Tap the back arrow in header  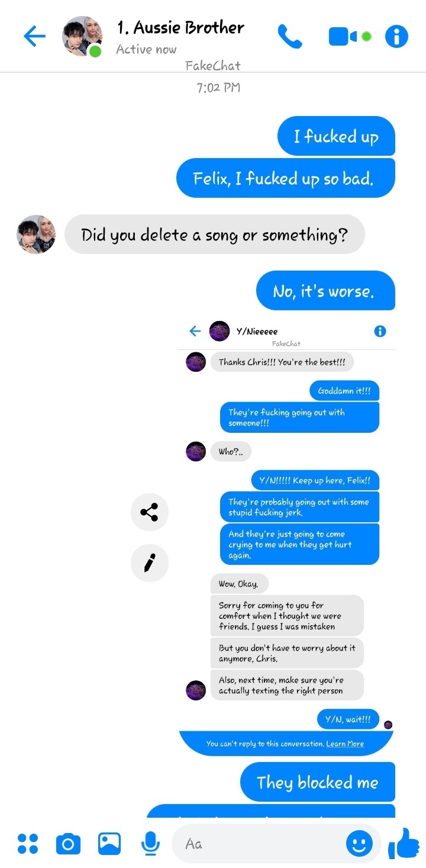(x=34, y=37)
